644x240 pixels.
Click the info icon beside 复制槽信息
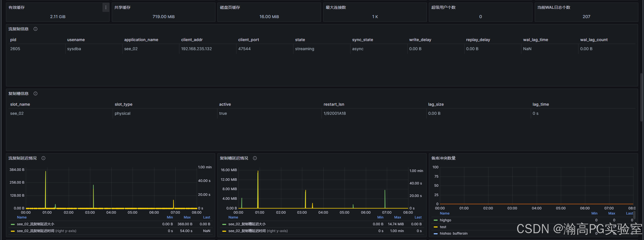pos(35,94)
